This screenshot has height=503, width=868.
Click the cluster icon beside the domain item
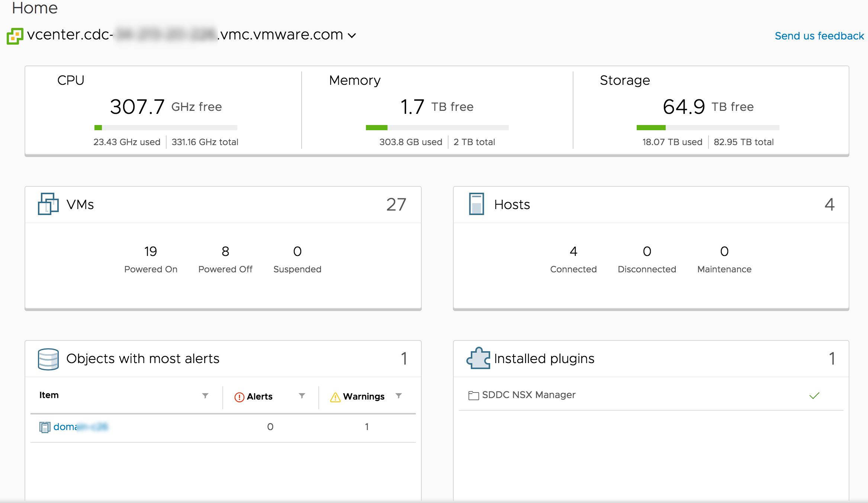(45, 427)
